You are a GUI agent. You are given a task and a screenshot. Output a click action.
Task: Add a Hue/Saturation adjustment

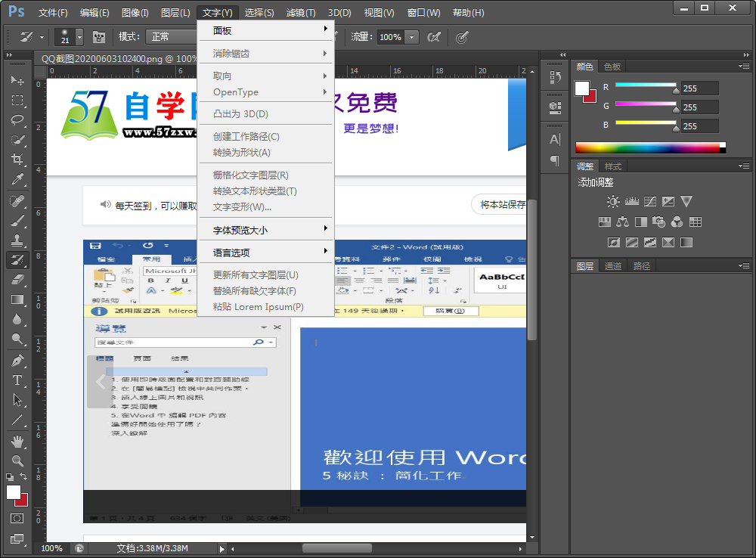[605, 222]
